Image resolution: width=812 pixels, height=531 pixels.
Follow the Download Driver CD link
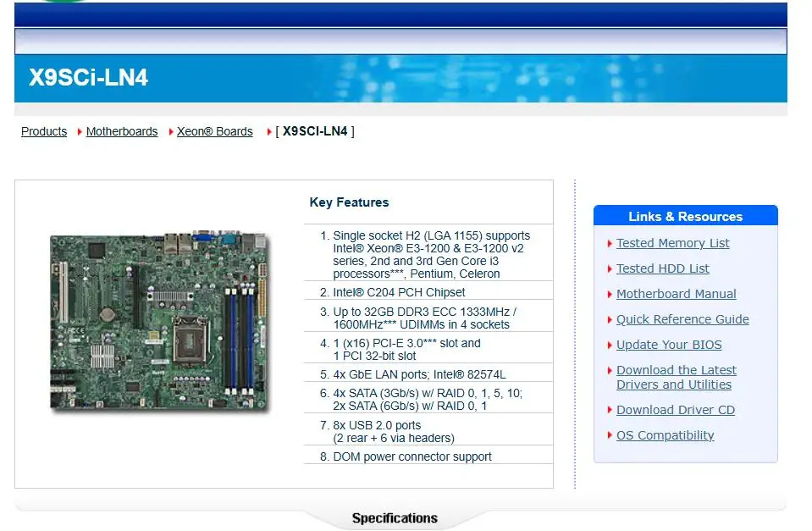tap(676, 410)
